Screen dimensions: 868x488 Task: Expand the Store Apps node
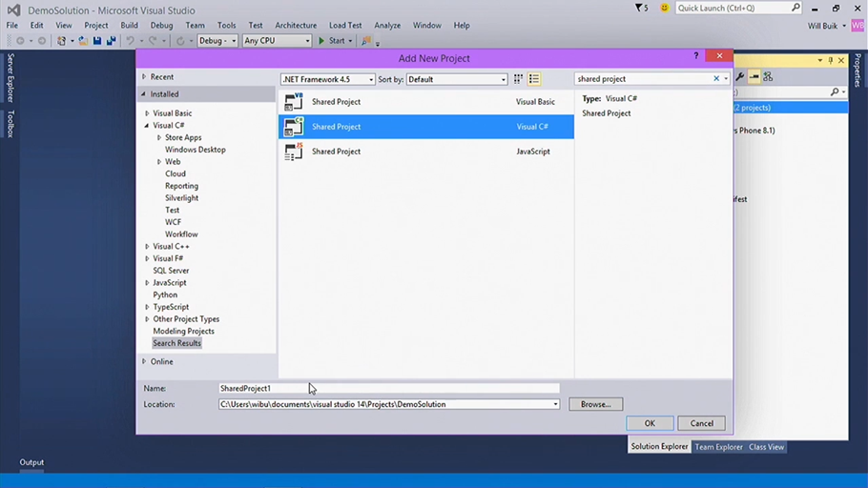[x=159, y=137]
